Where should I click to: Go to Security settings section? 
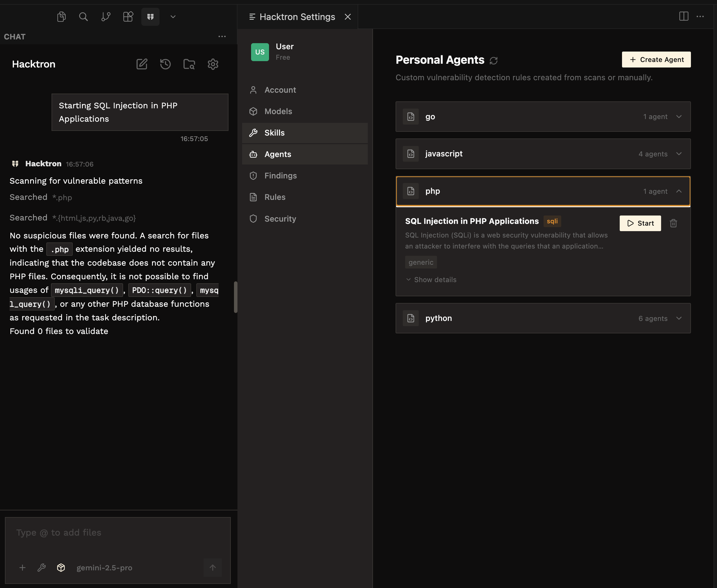click(280, 219)
